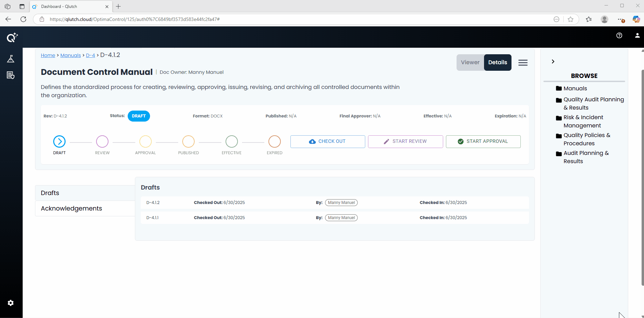
Task: Click the CHECK OUT button
Action: click(x=327, y=141)
